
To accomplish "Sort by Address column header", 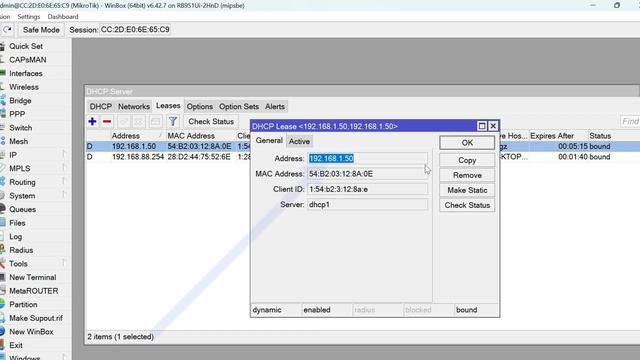I will pos(125,136).
